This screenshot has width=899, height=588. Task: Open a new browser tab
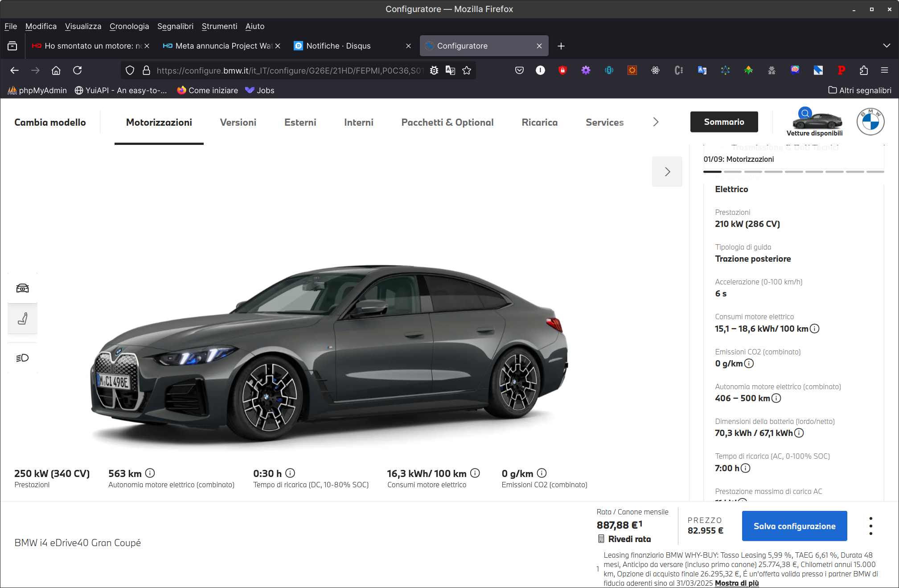561,46
